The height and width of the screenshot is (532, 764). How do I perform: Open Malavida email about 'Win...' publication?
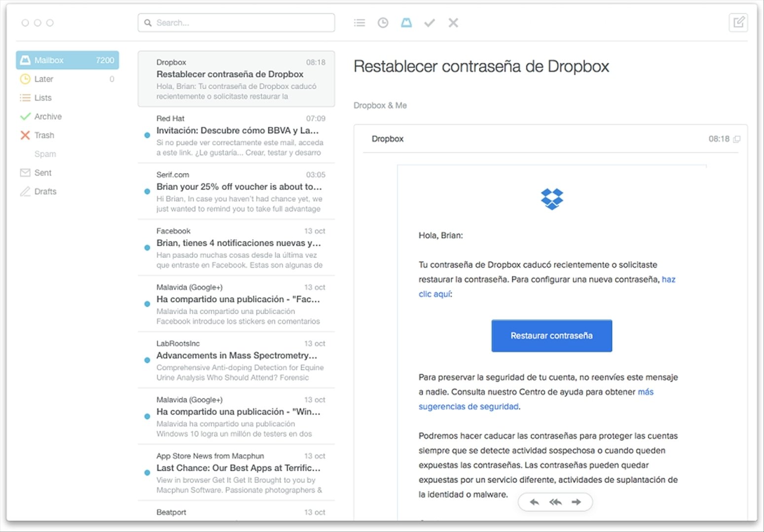click(236, 416)
